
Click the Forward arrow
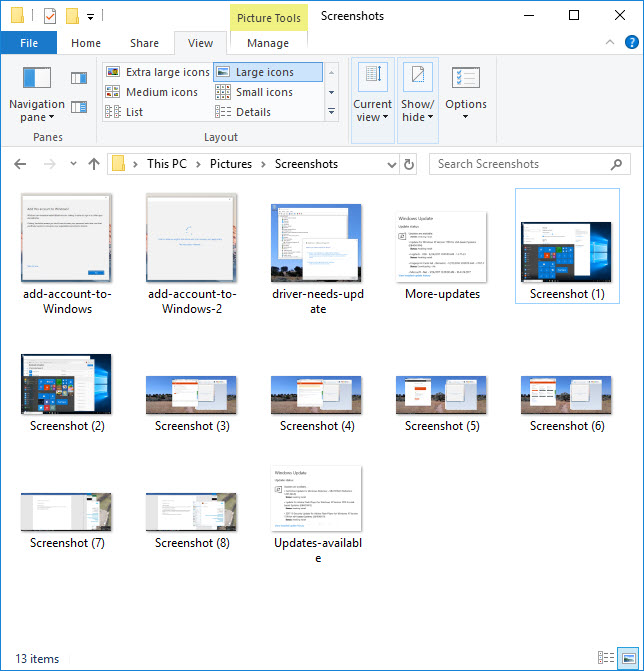(50, 164)
